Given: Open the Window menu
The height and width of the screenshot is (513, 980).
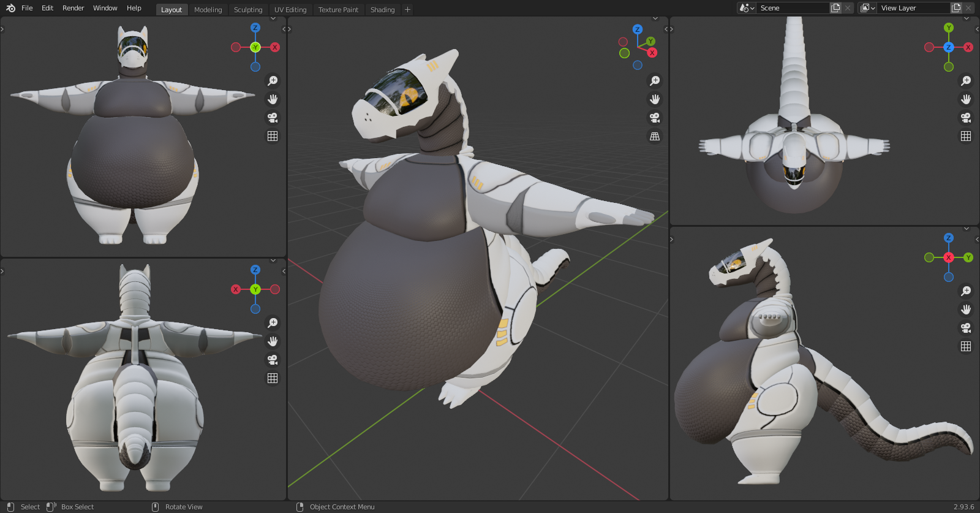Looking at the screenshot, I should click(x=105, y=8).
